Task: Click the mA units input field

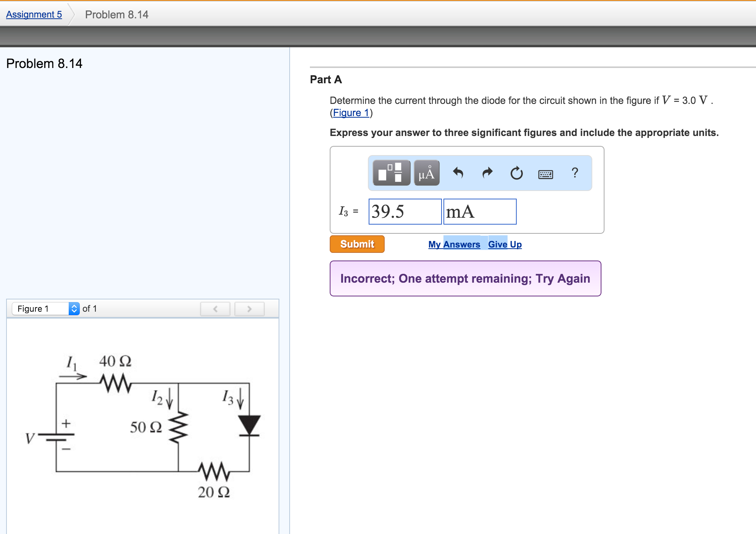Action: click(480, 212)
